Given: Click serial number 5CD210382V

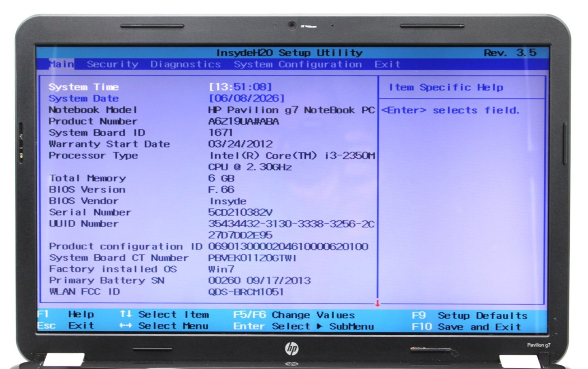Looking at the screenshot, I should [240, 213].
